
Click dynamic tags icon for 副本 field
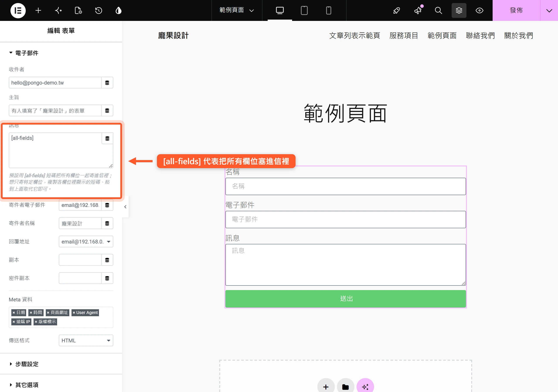pos(107,260)
